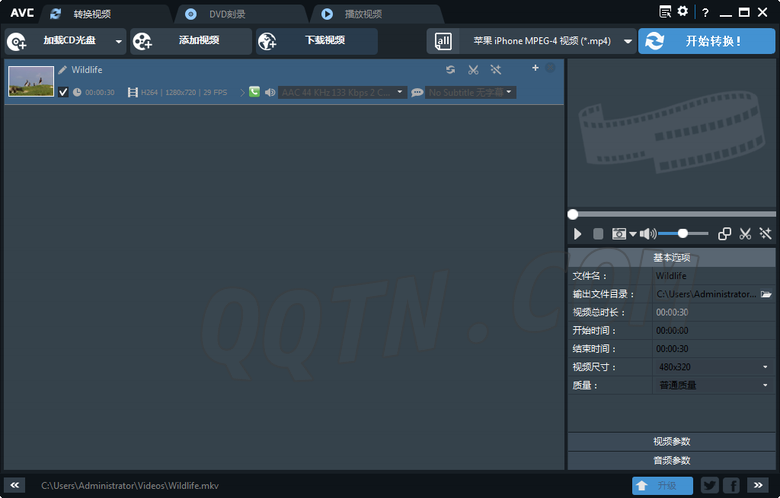Viewport: 780px width, 498px height.
Task: Click the preview volume slider
Action: click(683, 233)
